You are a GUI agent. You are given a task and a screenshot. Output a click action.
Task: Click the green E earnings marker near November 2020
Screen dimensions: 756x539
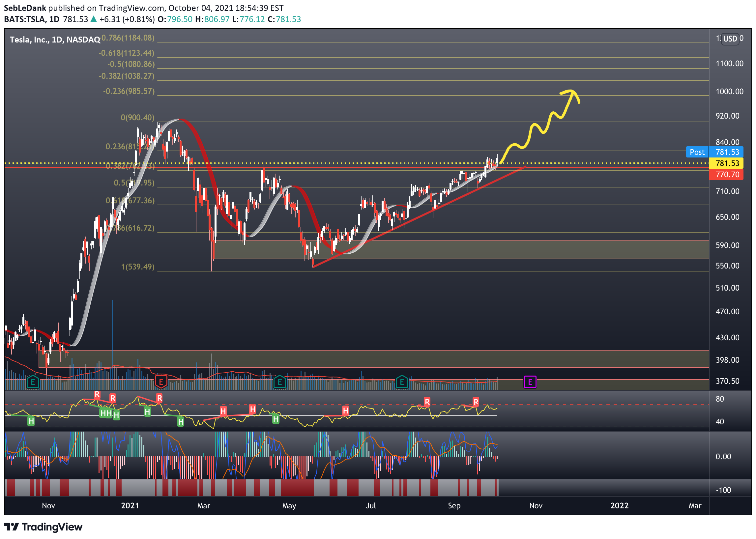click(33, 382)
